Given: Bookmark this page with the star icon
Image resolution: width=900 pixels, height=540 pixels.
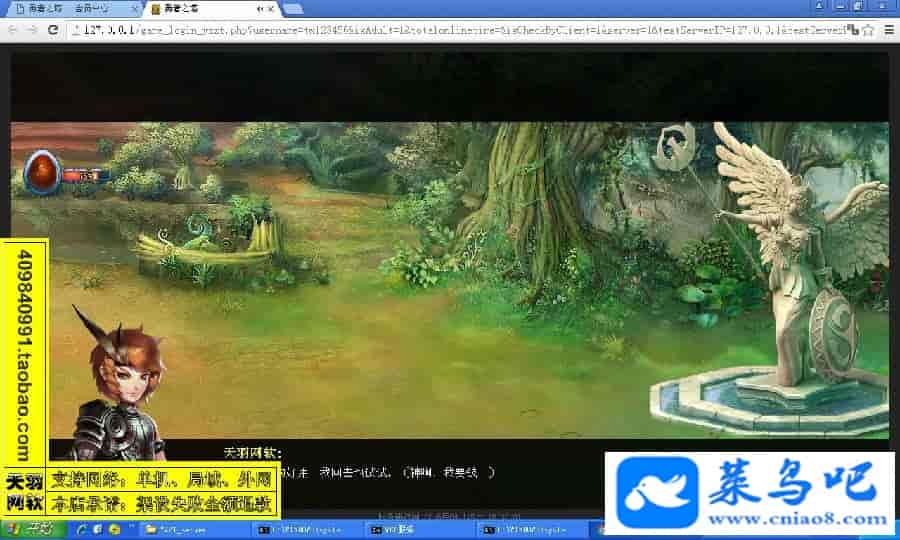Looking at the screenshot, I should tap(868, 30).
